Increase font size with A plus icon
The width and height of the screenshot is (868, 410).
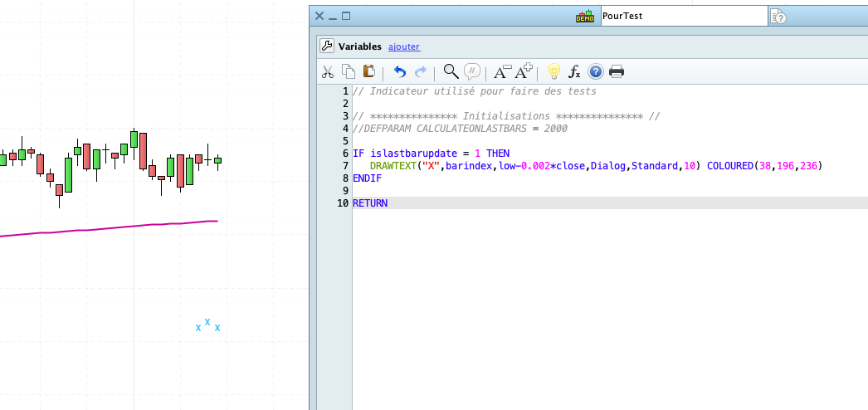point(524,71)
